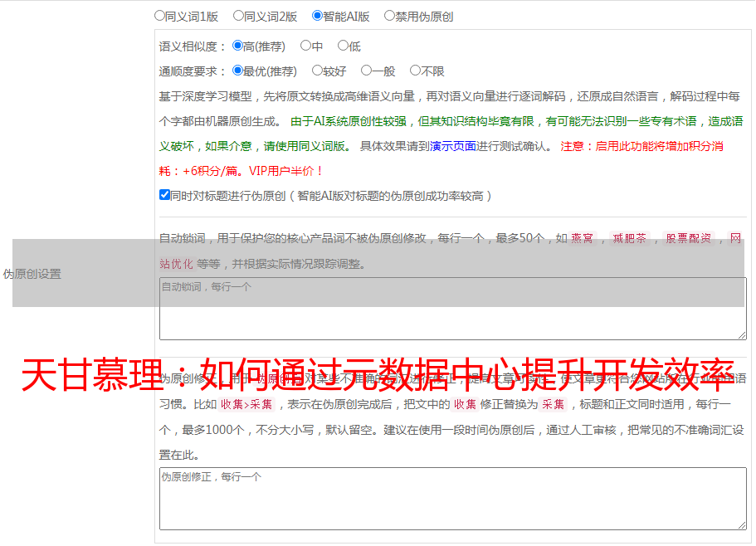Click the 通顺度要求 label

[x=193, y=71]
